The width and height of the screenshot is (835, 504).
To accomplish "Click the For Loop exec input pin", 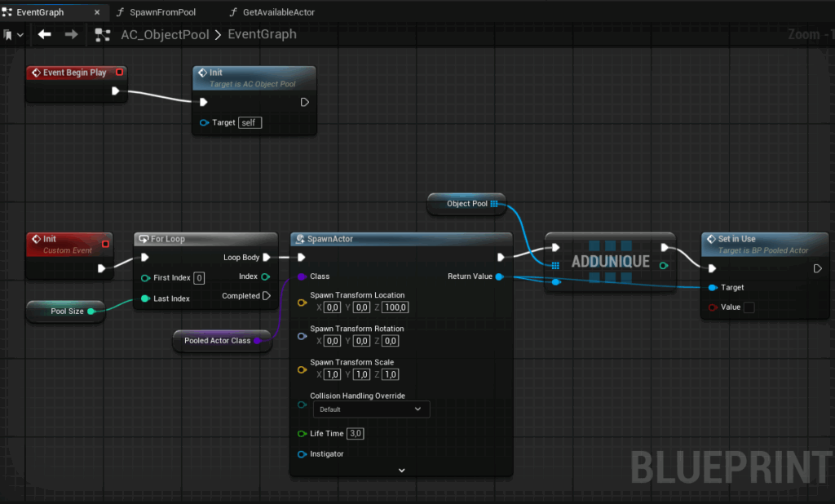I will (x=144, y=258).
